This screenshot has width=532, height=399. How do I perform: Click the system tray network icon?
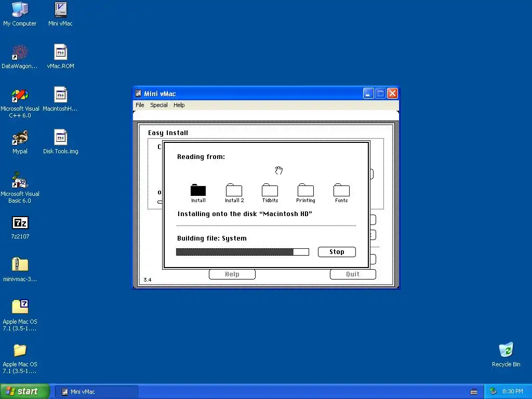coord(494,392)
